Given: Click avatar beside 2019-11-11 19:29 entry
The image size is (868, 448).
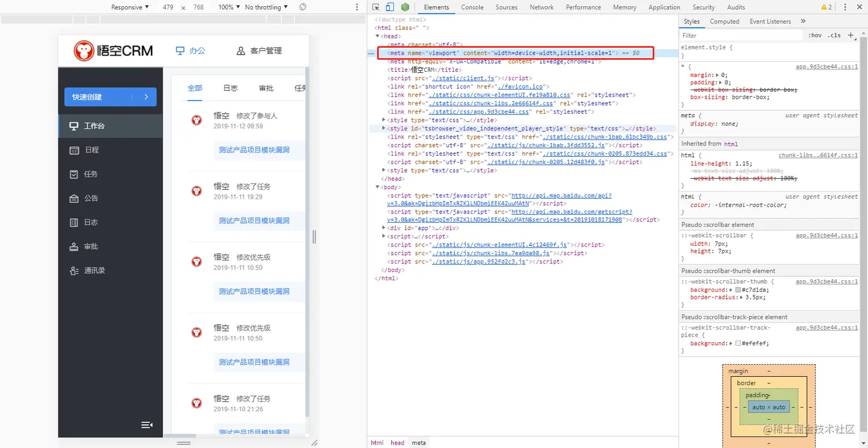Looking at the screenshot, I should [x=196, y=191].
